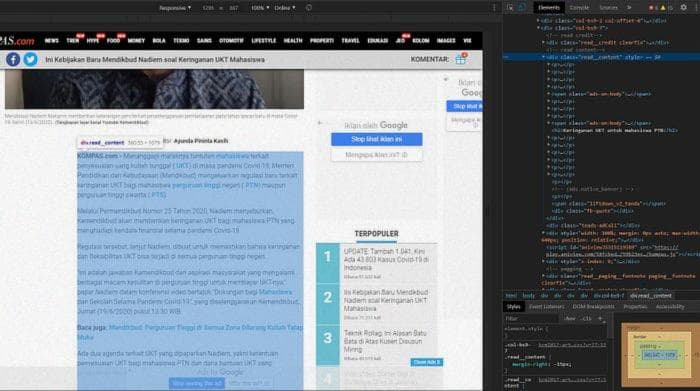The width and height of the screenshot is (700, 391).
Task: Select the Elements tab
Action: click(549, 8)
